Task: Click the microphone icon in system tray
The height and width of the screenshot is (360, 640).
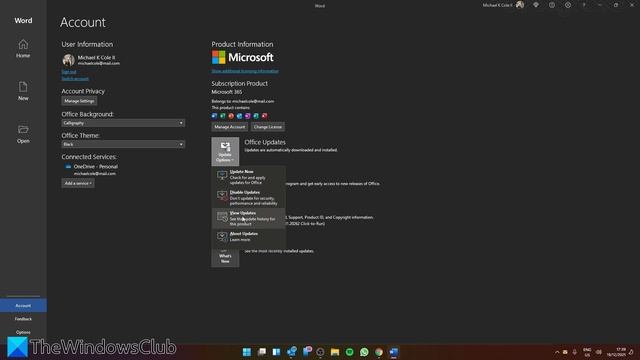Action: tap(574, 352)
